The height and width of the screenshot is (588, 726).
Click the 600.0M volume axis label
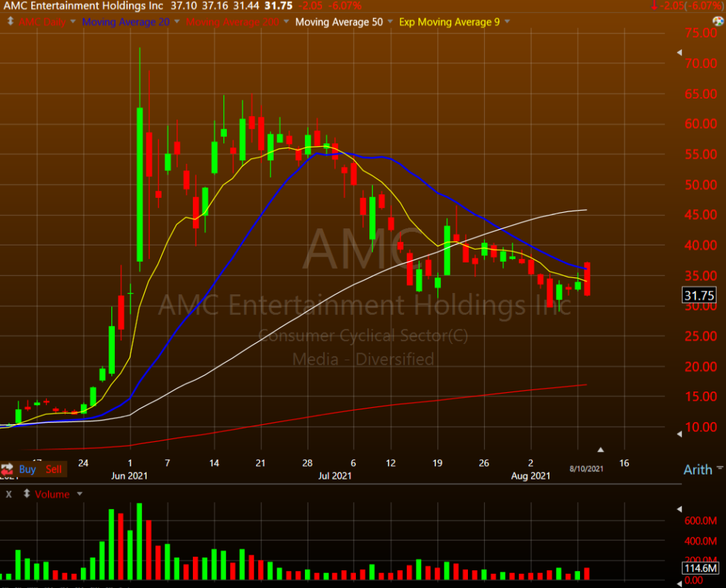[x=700, y=521]
